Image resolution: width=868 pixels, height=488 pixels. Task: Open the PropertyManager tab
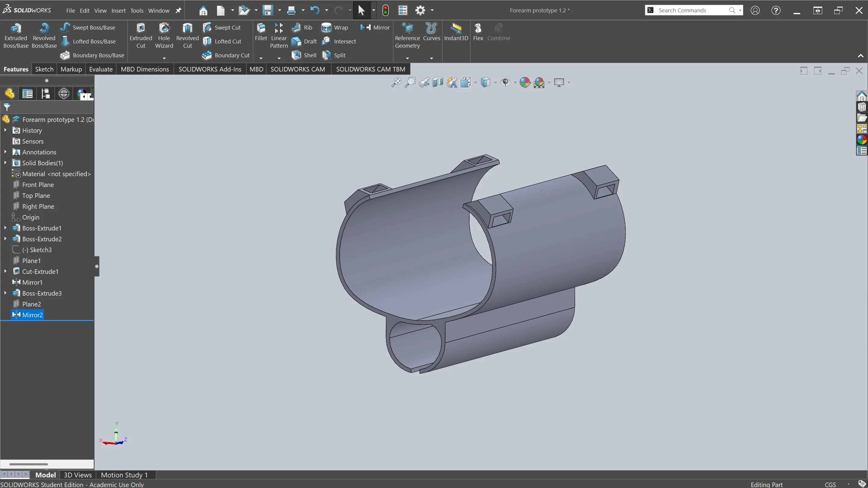click(x=28, y=93)
